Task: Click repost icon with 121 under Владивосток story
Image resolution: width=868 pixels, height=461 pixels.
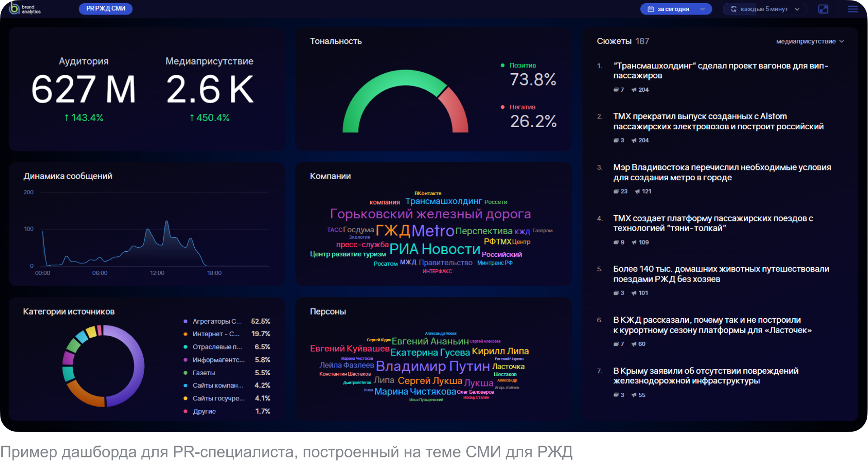Action: (637, 192)
